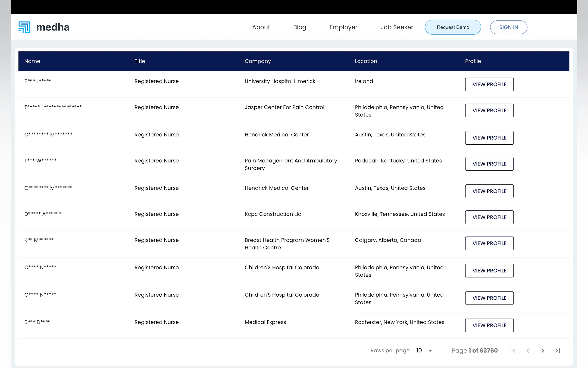Screen dimensions: 588x368
Task: Open the About menu item
Action: coord(261,27)
